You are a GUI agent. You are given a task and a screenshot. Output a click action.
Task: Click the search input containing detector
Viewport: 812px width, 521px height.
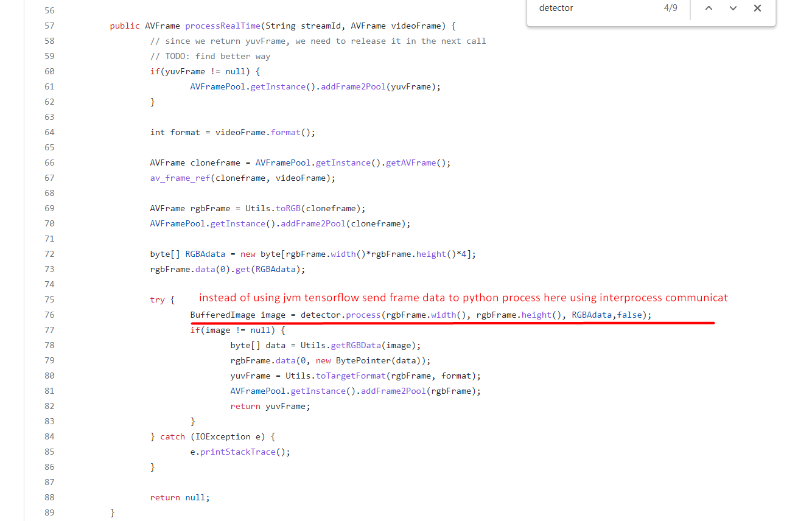coord(584,9)
